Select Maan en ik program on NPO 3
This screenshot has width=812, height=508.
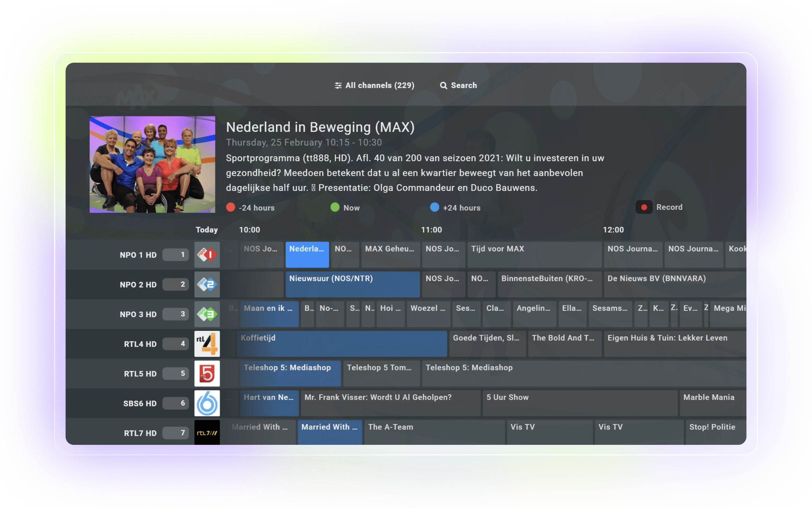(269, 314)
